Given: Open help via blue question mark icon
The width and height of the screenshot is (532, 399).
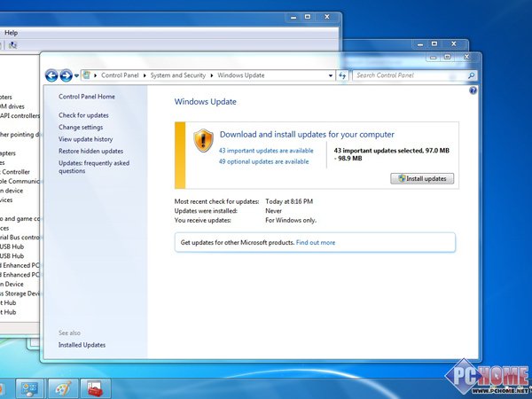Looking at the screenshot, I should tap(473, 90).
